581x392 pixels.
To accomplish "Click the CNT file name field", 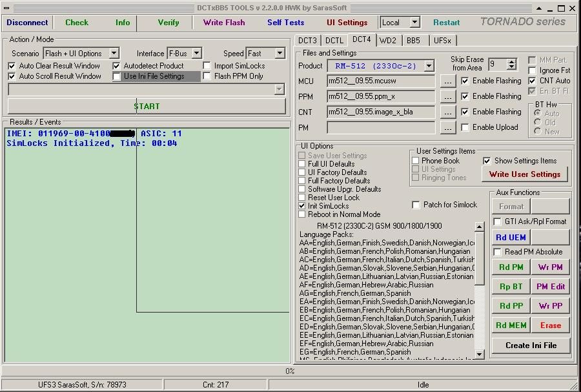I will pos(381,112).
